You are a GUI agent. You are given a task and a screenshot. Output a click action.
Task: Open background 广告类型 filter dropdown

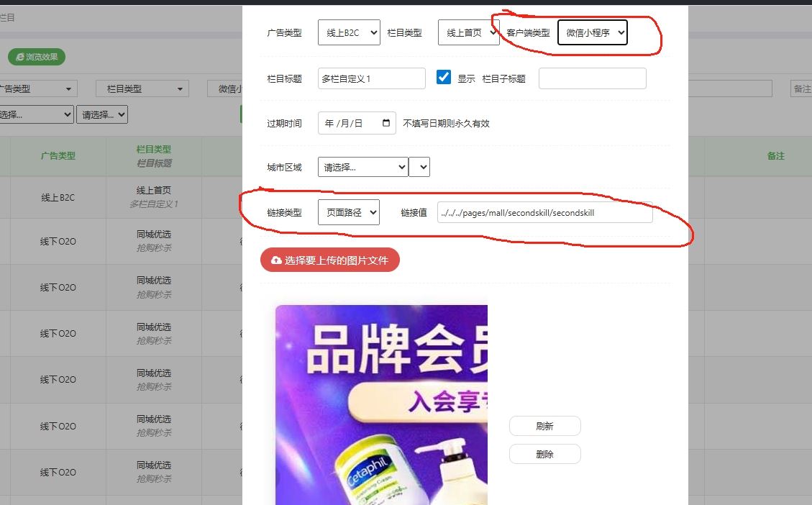coord(37,88)
